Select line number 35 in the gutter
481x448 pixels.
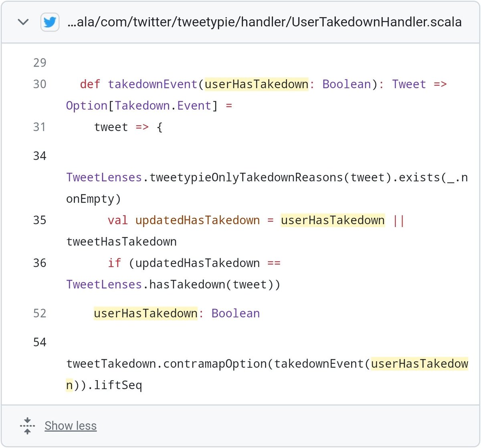(x=40, y=220)
